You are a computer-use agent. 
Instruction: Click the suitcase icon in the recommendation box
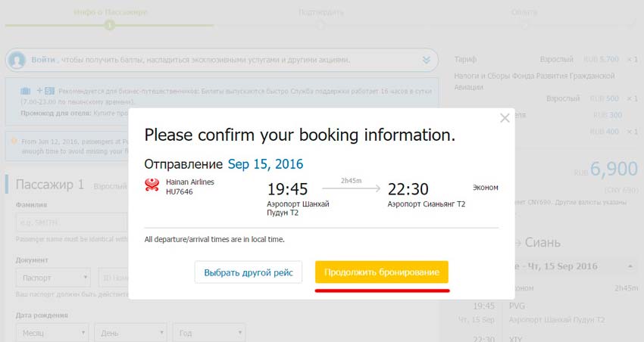(x=25, y=91)
